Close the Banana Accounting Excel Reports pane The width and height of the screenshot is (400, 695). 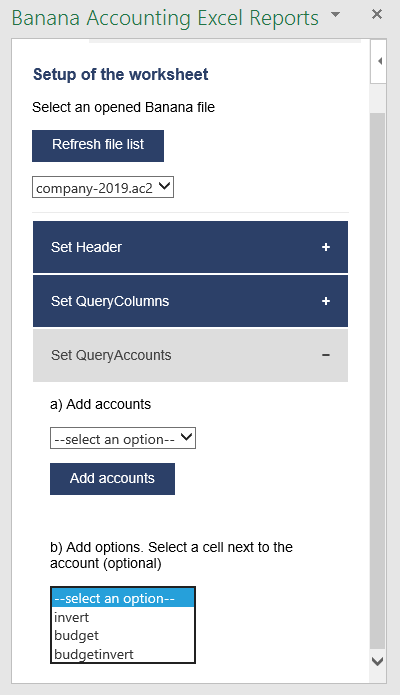pyautogui.click(x=376, y=14)
